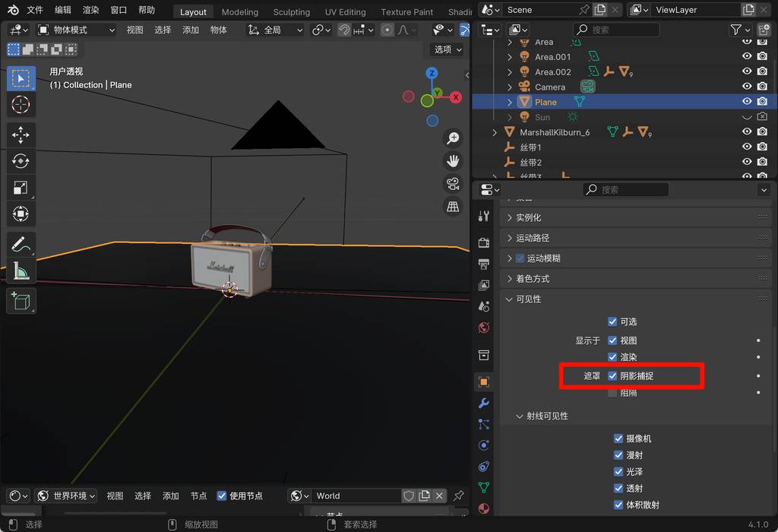Click the viewport zoom magnifier icon
778x532 pixels.
(453, 138)
